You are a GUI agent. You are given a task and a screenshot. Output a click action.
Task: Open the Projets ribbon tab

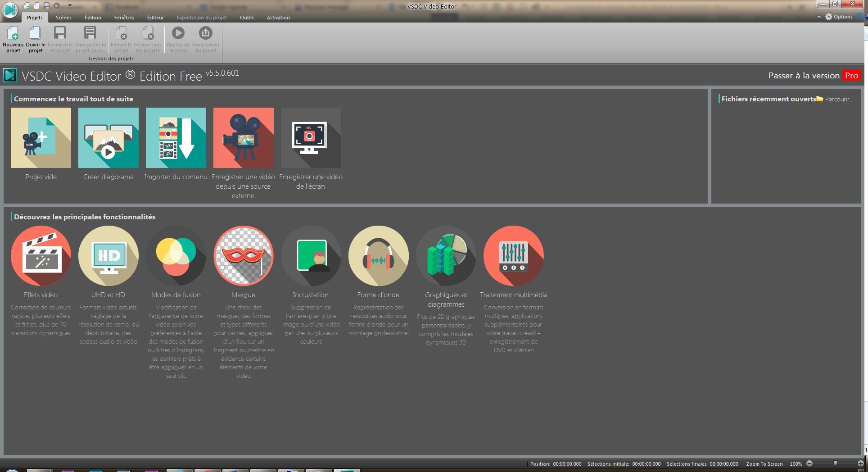[x=35, y=18]
